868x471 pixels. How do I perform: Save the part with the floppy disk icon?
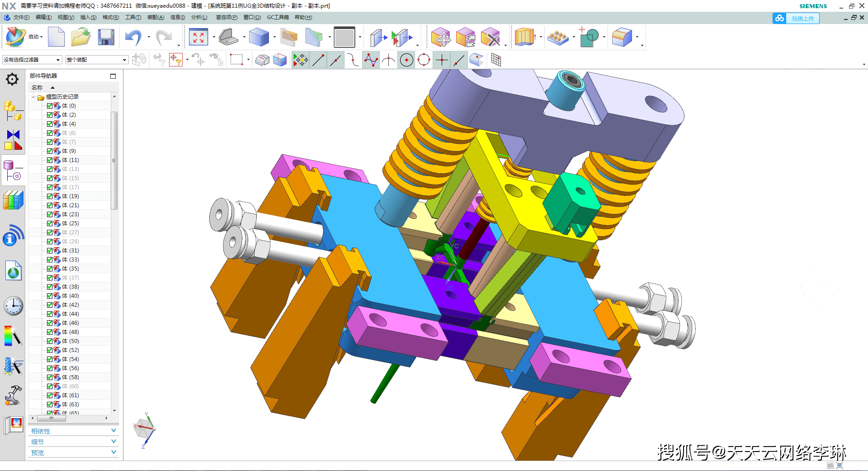pos(106,37)
